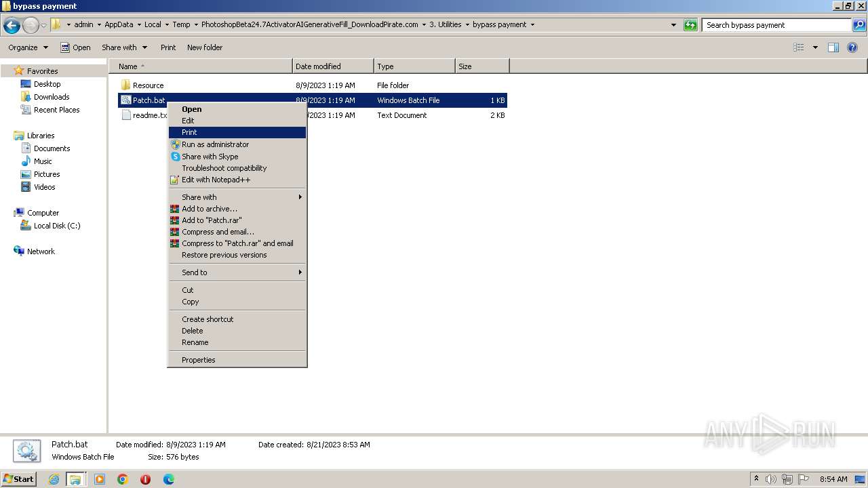Open the Help question mark icon
Screen dimensions: 868x488
(x=853, y=47)
